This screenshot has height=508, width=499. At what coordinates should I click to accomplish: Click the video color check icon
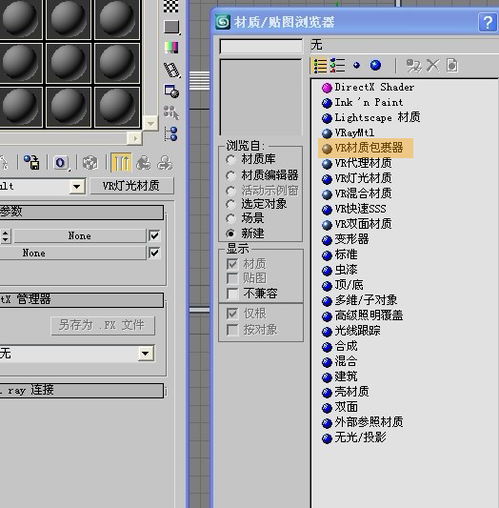coord(171,48)
